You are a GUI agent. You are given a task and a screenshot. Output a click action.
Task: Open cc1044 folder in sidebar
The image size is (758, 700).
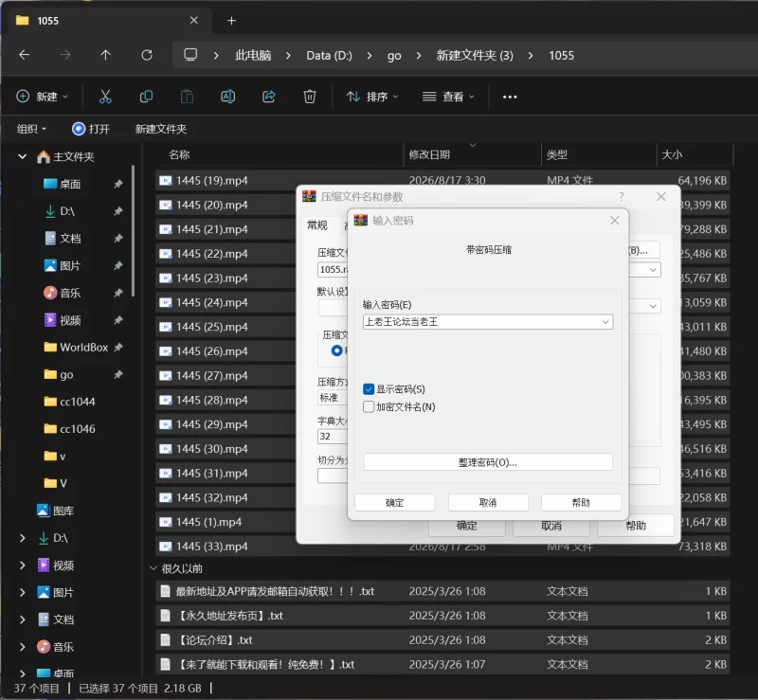click(78, 402)
